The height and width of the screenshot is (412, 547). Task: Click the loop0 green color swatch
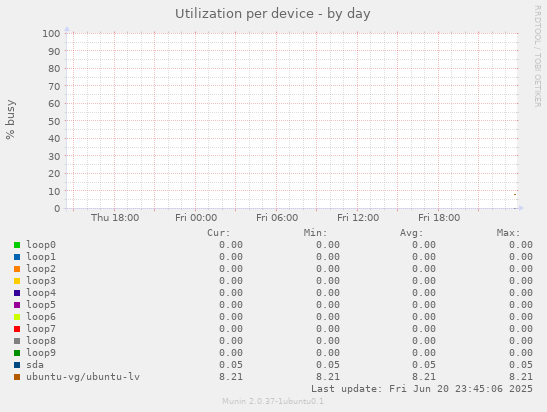(17, 245)
